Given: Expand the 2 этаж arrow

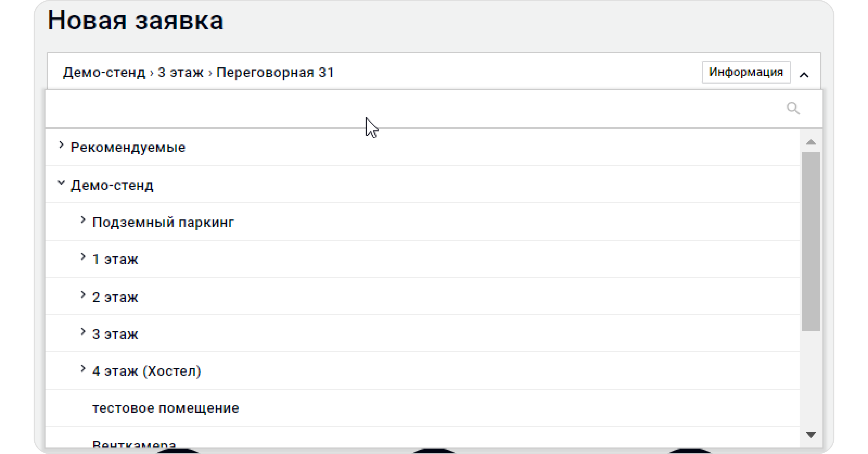Looking at the screenshot, I should tap(83, 295).
